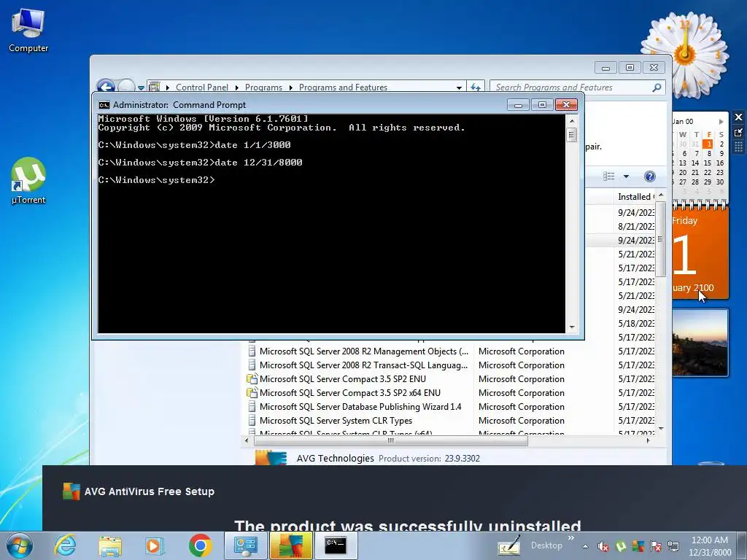Image resolution: width=747 pixels, height=560 pixels.
Task: Expand the view options dropdown arrow
Action: point(626,176)
